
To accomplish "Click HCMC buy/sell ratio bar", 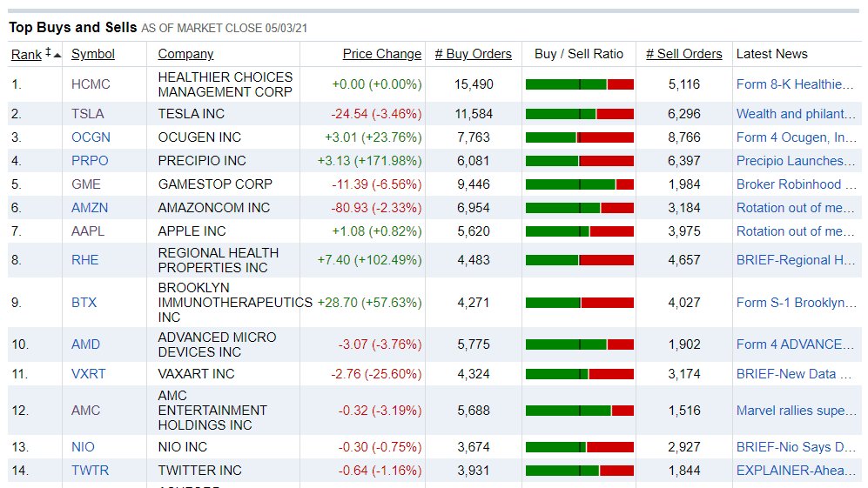I will (x=580, y=84).
